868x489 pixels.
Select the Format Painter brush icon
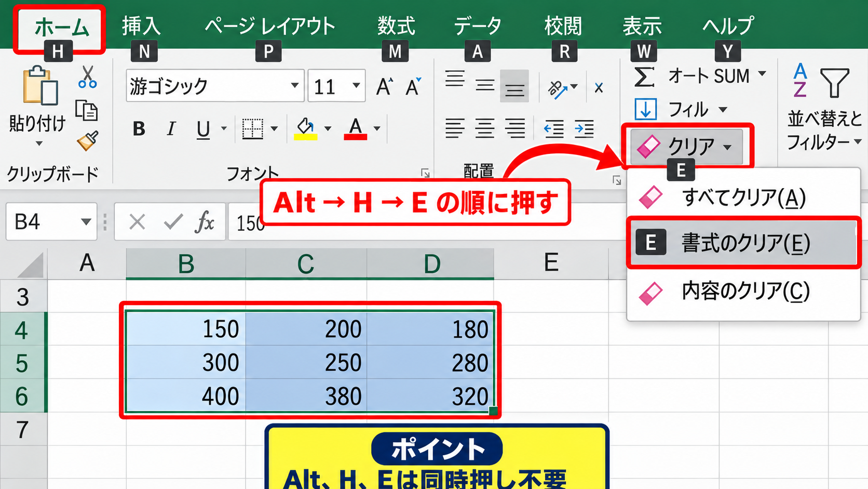pyautogui.click(x=87, y=140)
